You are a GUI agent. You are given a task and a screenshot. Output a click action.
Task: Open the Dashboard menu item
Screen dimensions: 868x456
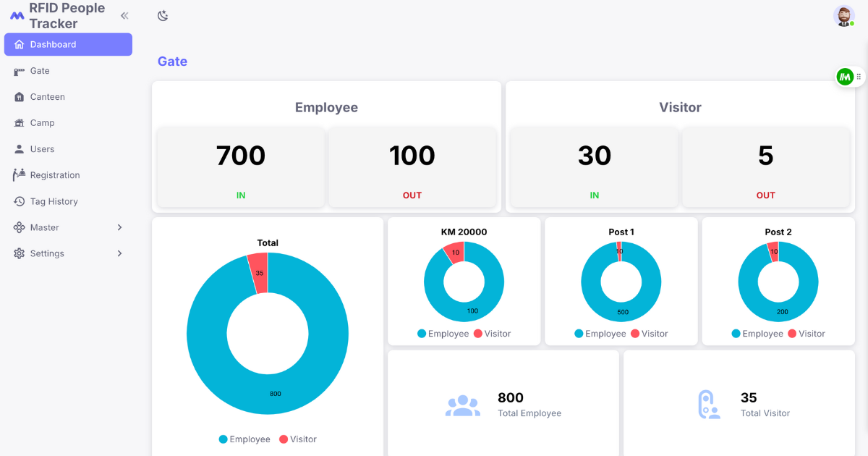68,44
